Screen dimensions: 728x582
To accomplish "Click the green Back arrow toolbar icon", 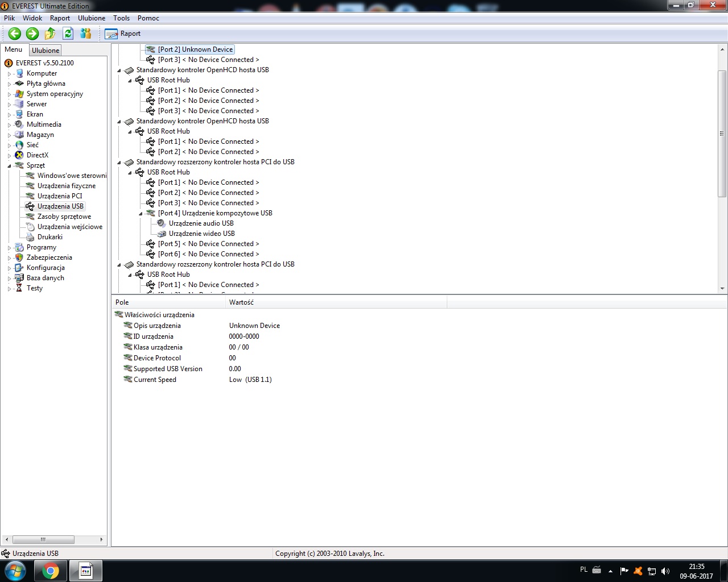I will click(15, 34).
